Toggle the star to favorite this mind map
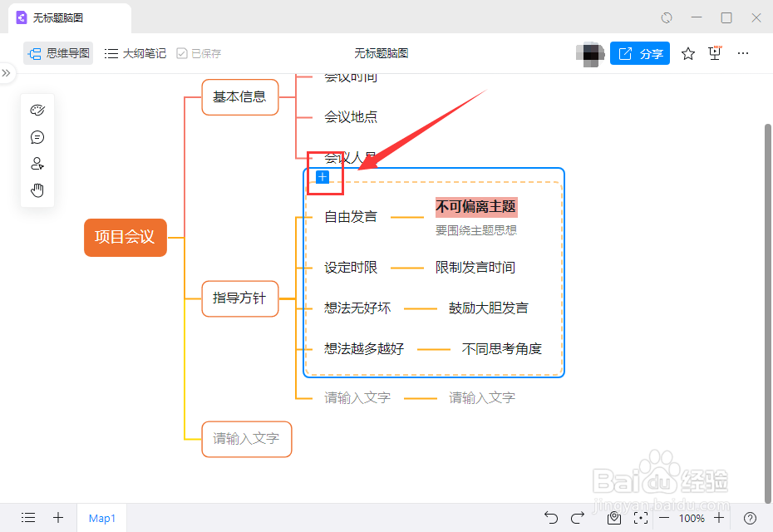Viewport: 773px width, 532px height. point(687,52)
